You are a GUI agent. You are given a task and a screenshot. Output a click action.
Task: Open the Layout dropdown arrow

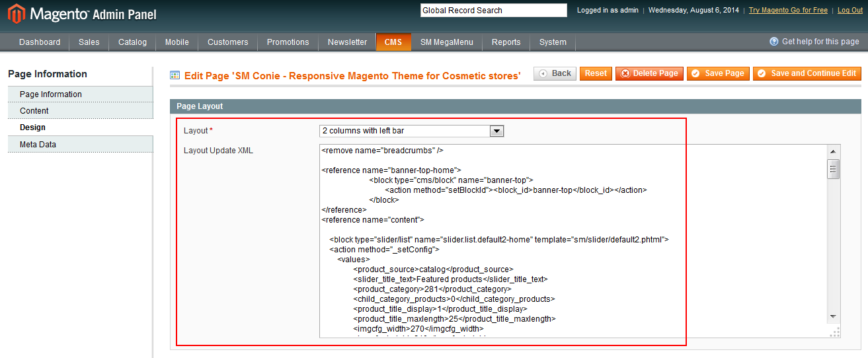tap(496, 131)
